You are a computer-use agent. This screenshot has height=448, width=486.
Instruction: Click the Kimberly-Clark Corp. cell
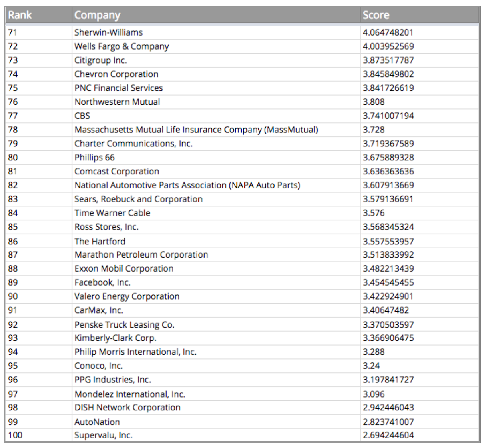pyautogui.click(x=216, y=338)
